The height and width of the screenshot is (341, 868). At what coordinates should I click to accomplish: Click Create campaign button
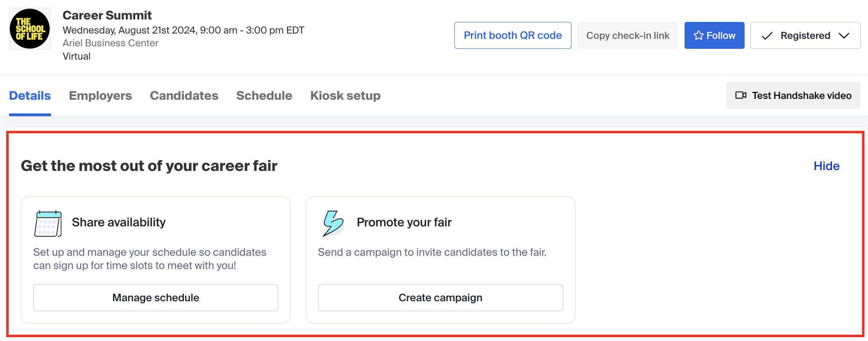click(x=441, y=298)
